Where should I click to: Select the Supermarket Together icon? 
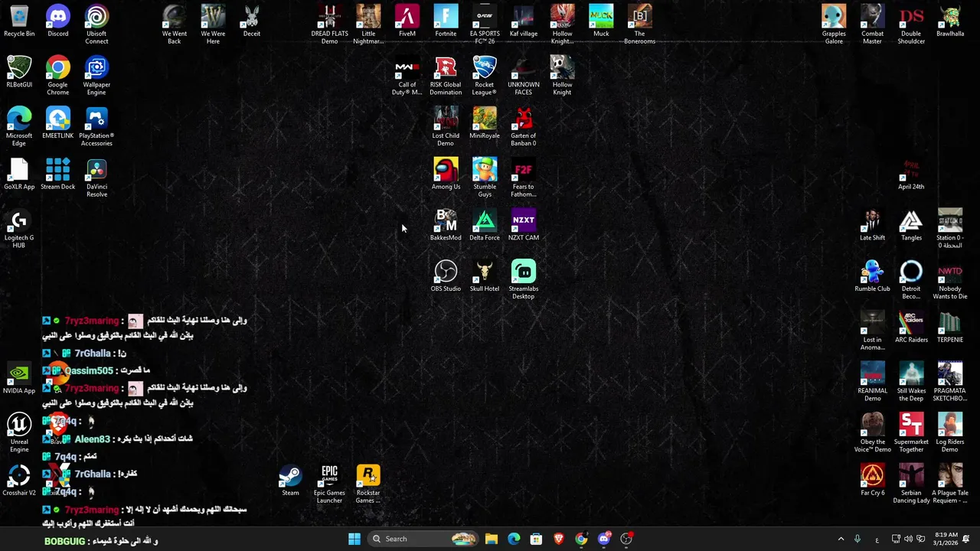(x=911, y=433)
